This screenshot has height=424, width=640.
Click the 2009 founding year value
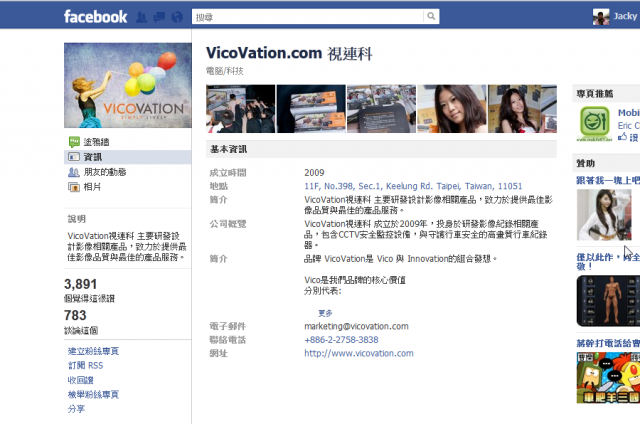314,173
